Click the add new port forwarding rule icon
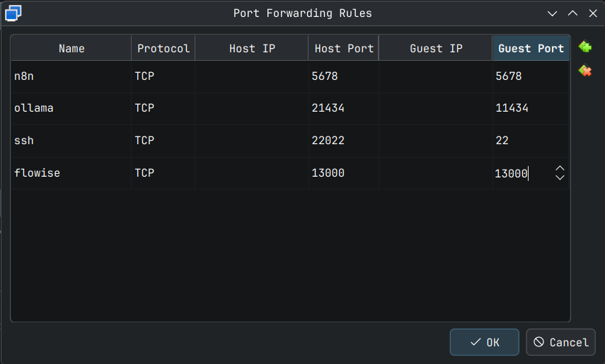Screen dimensions: 605x364 [584, 47]
